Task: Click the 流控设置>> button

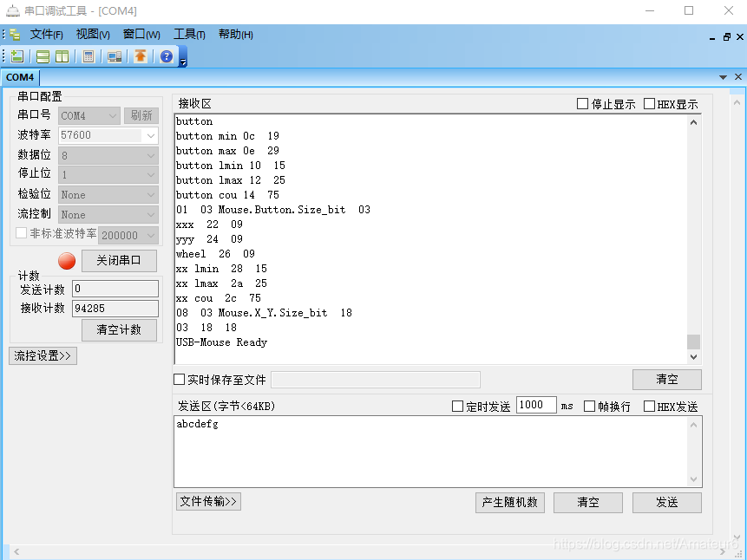Action: pyautogui.click(x=43, y=355)
